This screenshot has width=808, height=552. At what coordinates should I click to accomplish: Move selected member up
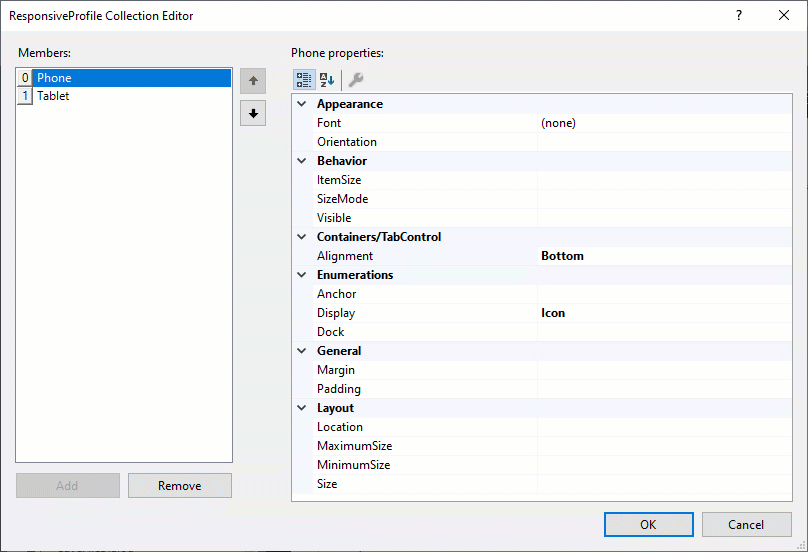pyautogui.click(x=253, y=81)
